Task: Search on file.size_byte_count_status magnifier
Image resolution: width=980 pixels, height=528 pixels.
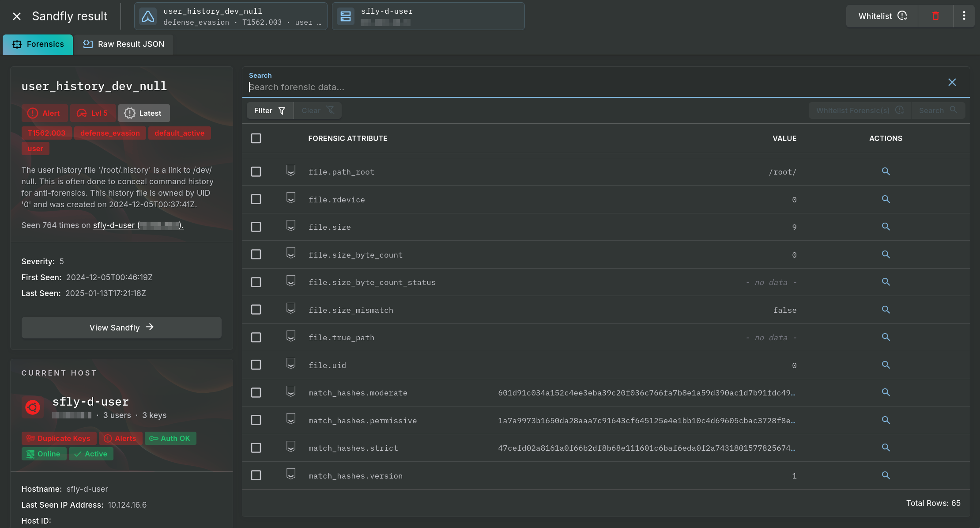Action: (886, 282)
